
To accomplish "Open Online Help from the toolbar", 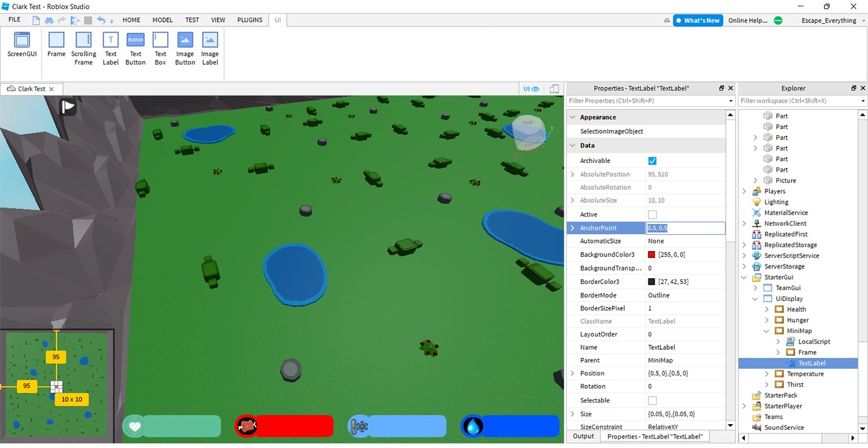I will point(748,20).
